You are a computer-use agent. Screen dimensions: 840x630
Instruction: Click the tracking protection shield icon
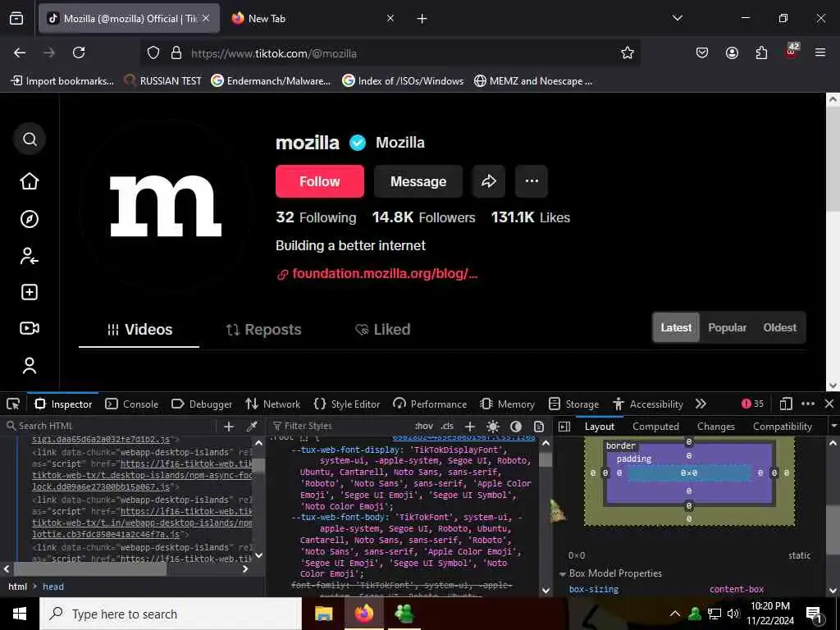pos(153,52)
